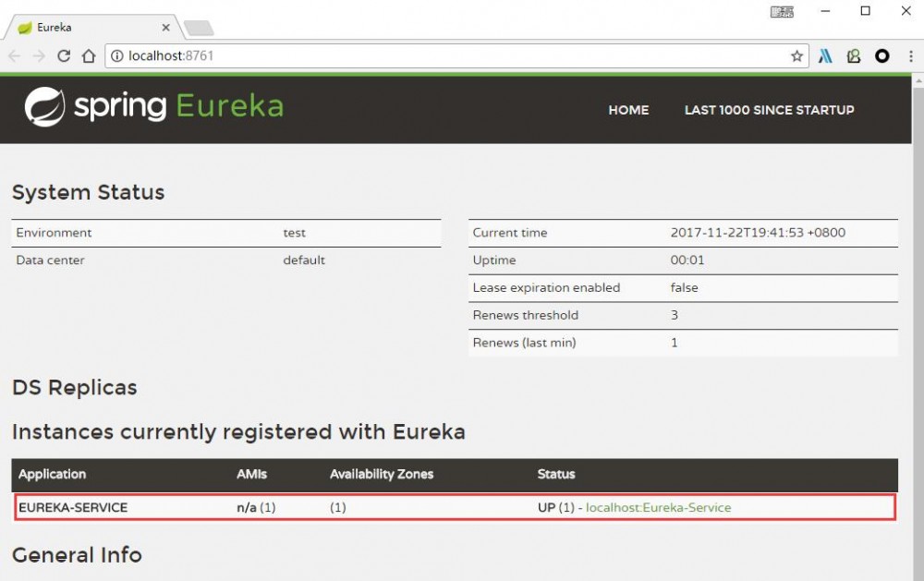Click the Status column header
This screenshot has height=581, width=924.
tap(555, 475)
